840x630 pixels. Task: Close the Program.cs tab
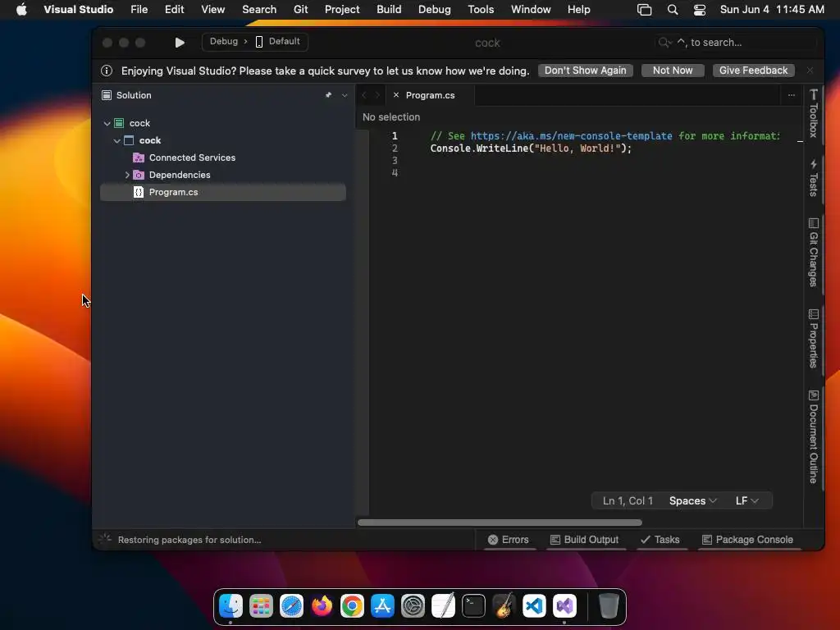pyautogui.click(x=396, y=95)
